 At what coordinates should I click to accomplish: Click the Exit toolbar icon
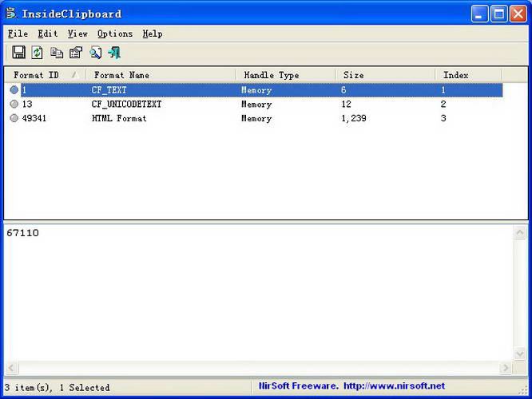[x=114, y=53]
